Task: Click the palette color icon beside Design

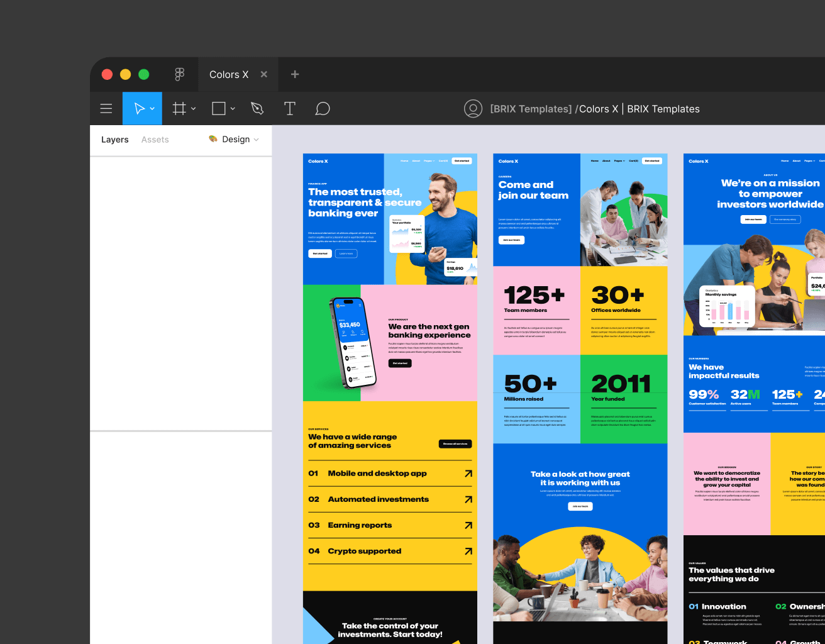Action: coord(212,140)
